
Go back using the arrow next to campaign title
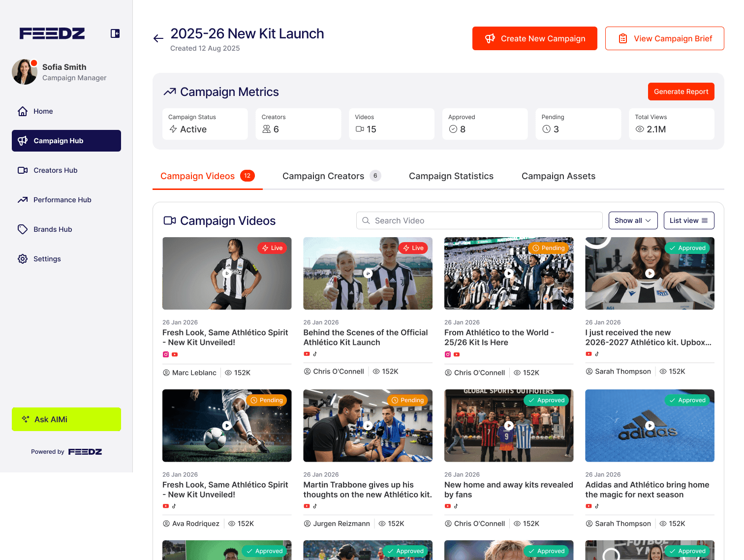pyautogui.click(x=157, y=38)
